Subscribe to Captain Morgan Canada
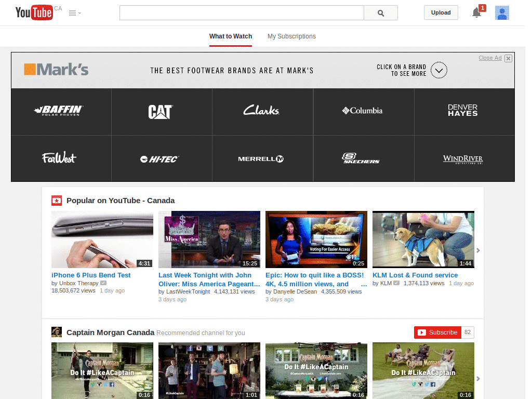Image resolution: width=532 pixels, height=399 pixels. coord(437,332)
